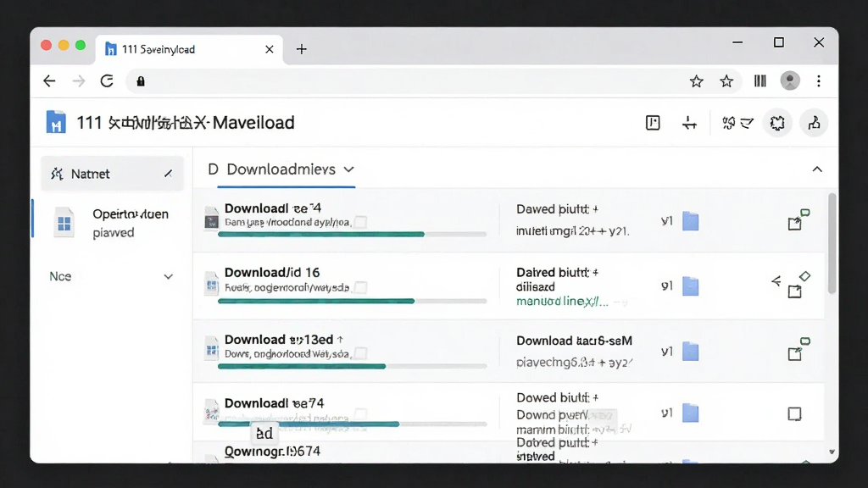Reload the page with the refresh icon
Image resolution: width=868 pixels, height=488 pixels.
tap(107, 81)
